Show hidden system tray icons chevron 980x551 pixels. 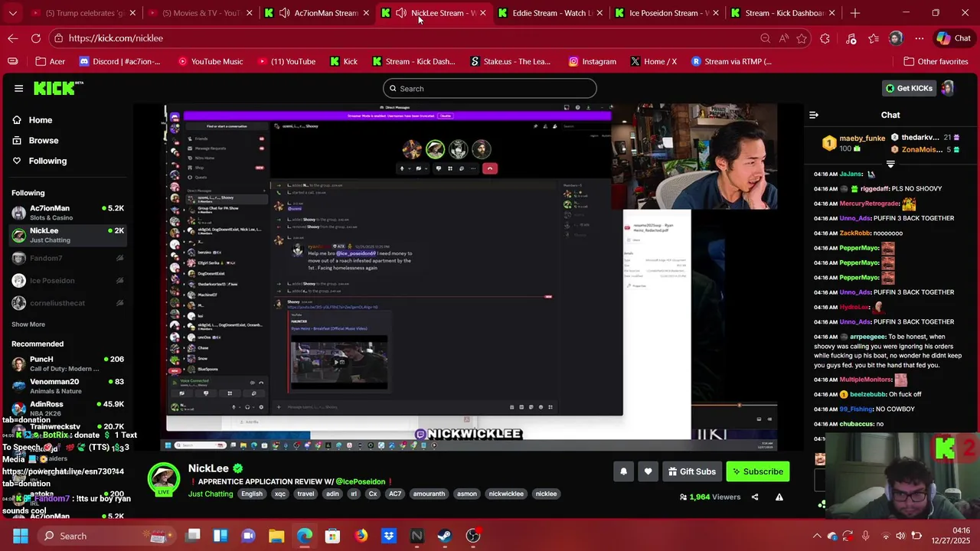(817, 536)
